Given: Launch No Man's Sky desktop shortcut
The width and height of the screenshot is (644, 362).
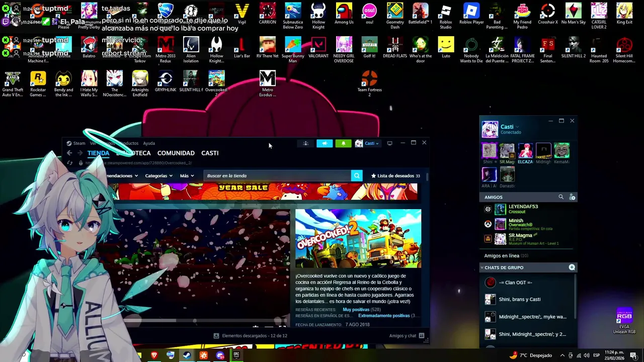Looking at the screenshot, I should coord(573,14).
